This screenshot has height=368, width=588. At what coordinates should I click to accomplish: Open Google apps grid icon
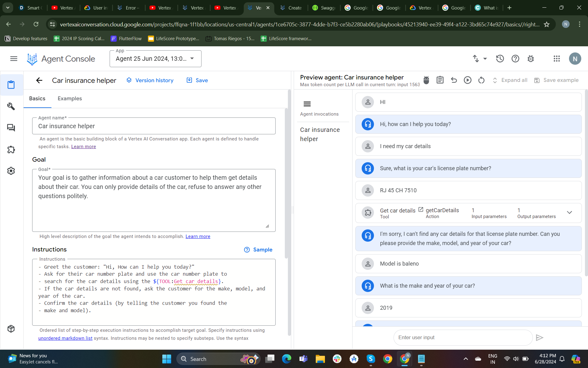tap(556, 59)
